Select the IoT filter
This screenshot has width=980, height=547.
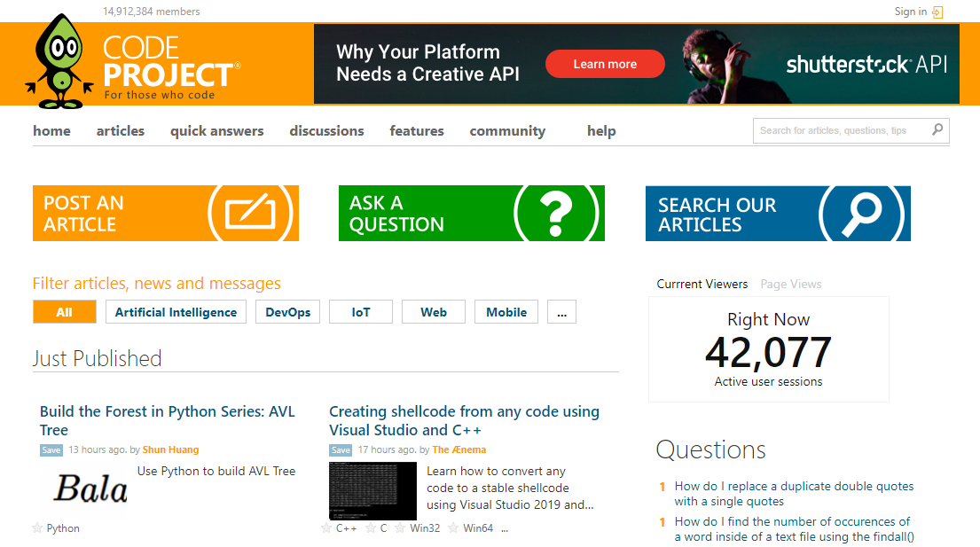361,311
